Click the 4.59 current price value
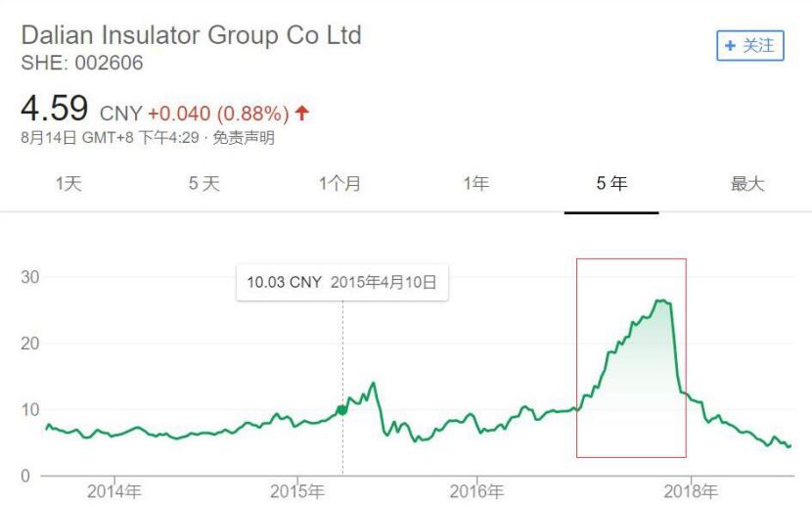Image resolution: width=812 pixels, height=507 pixels. tap(55, 109)
